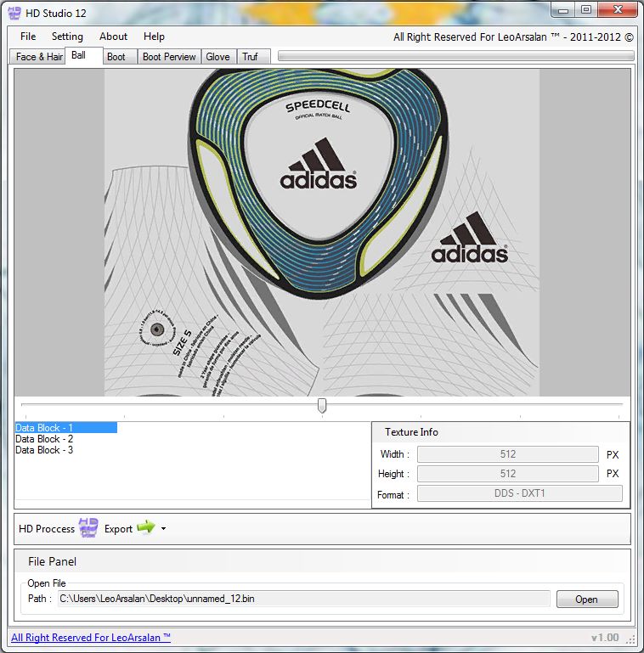Viewport: 644px width, 653px height.
Task: Click the Speedcell ball texture preview
Action: click(322, 232)
